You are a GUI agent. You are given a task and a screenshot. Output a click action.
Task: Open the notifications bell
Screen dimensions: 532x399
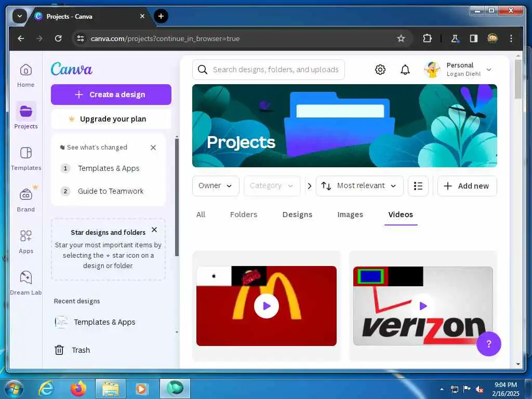[405, 70]
